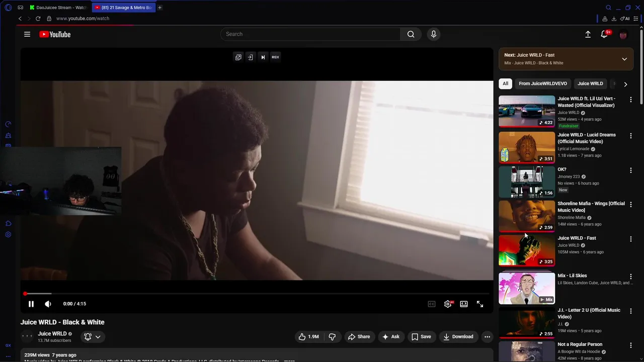644x362 pixels.
Task: Open the YouTube upload/create icon
Action: (x=588, y=34)
